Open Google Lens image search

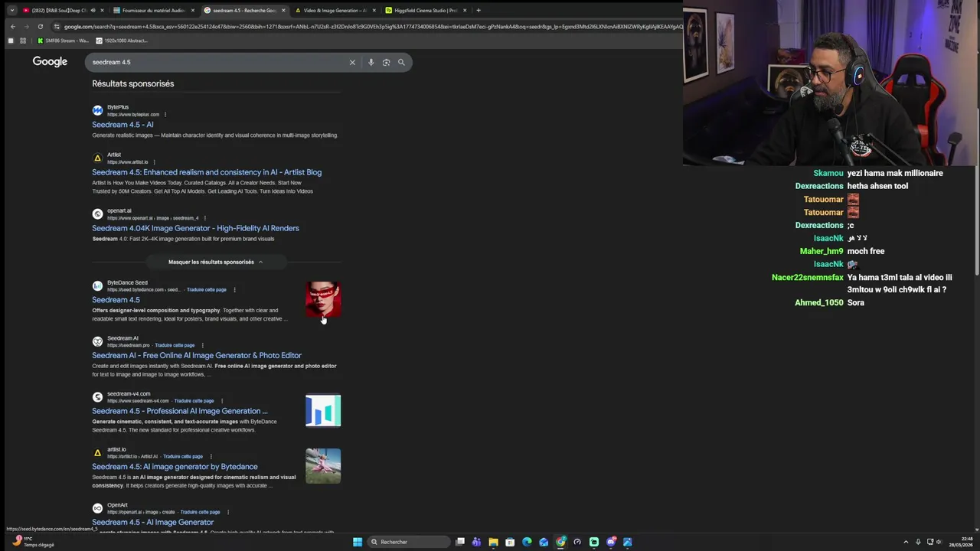[x=386, y=62]
